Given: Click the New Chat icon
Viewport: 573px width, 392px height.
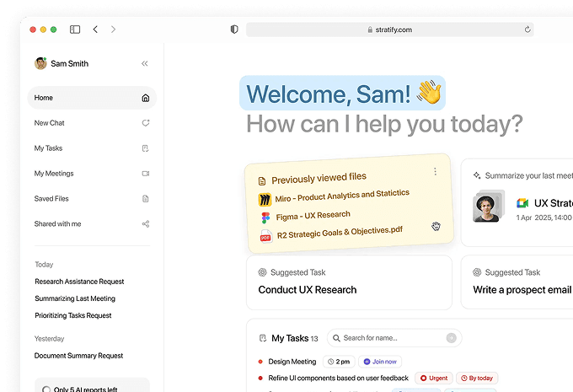Looking at the screenshot, I should 146,123.
